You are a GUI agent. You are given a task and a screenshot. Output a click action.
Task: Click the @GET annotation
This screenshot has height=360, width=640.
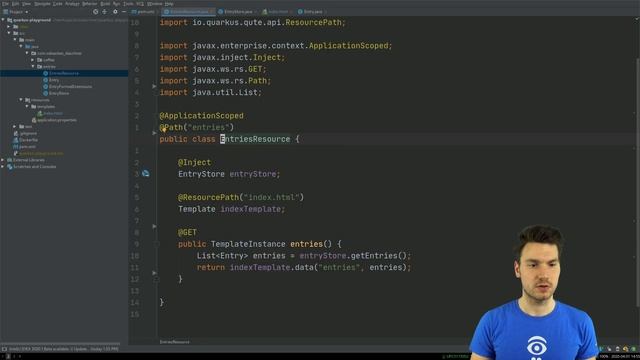tap(187, 232)
